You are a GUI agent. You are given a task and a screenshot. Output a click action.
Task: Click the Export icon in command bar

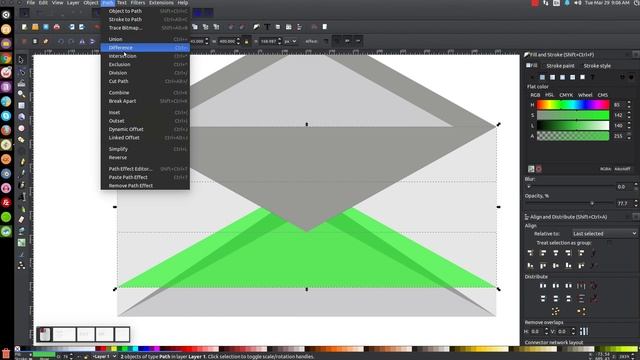click(x=82, y=27)
